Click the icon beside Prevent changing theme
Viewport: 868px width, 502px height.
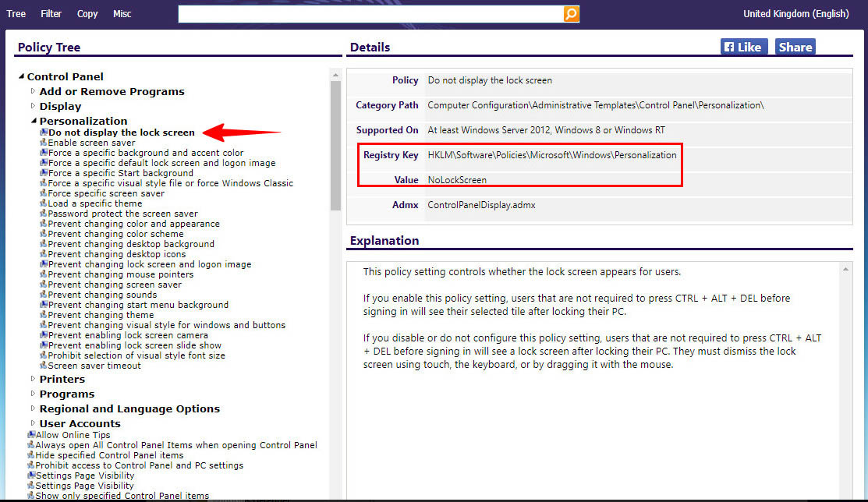click(x=44, y=315)
